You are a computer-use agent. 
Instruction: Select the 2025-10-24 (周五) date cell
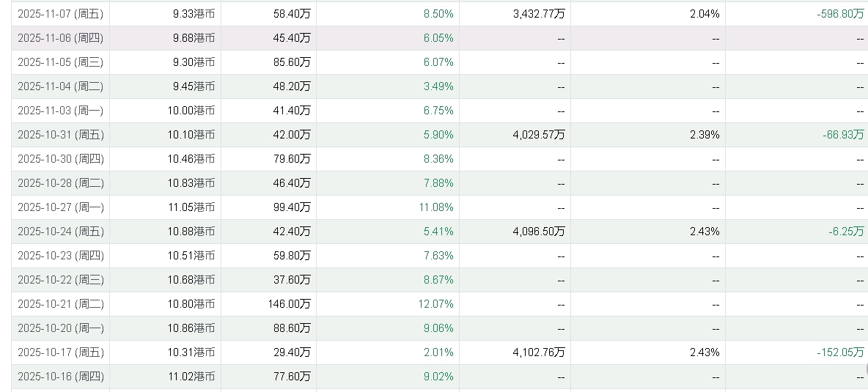pyautogui.click(x=61, y=232)
